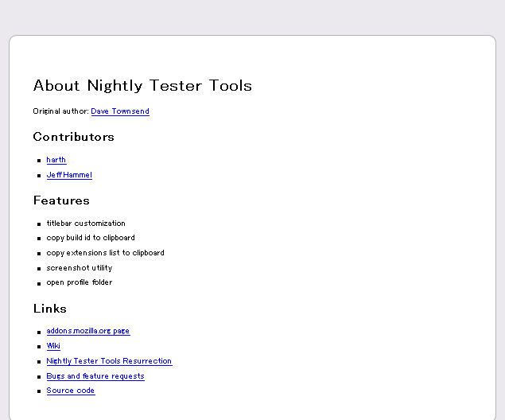Viewport: 505px width, 420px height.
Task: Open the Jeff Hammel contributor link
Action: pyautogui.click(x=69, y=175)
